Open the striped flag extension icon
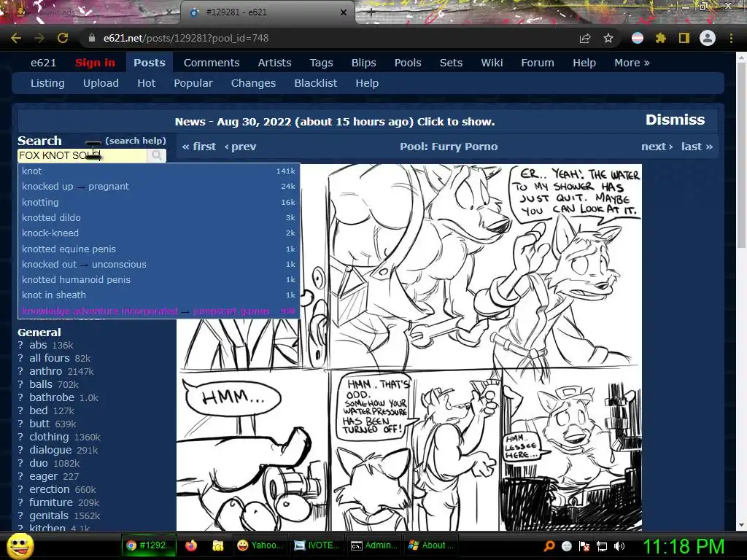The image size is (747, 560). click(x=637, y=38)
